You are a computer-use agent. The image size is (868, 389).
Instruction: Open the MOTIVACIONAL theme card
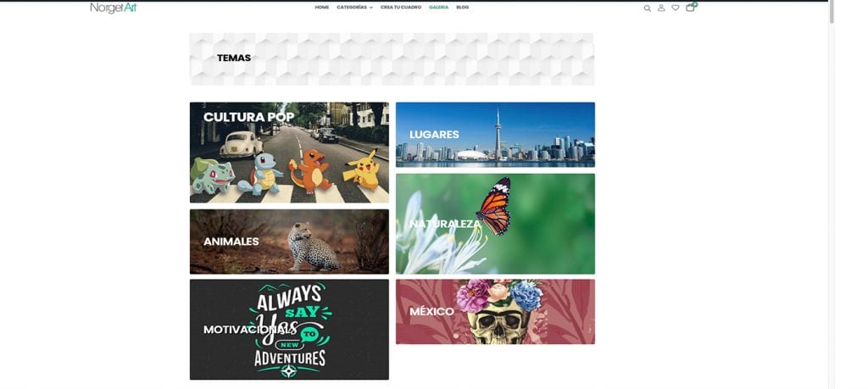pos(289,329)
